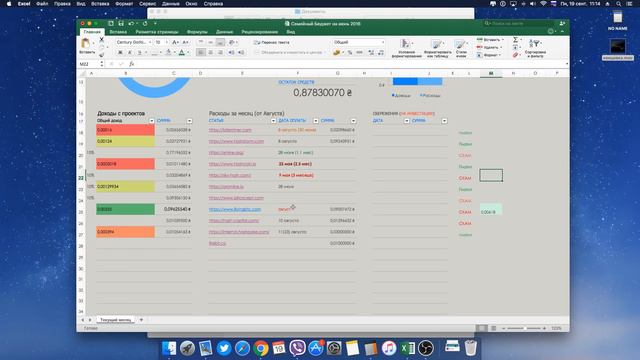Open the savings ДАТА column filter dropdown
640x360 pixels.
point(407,121)
